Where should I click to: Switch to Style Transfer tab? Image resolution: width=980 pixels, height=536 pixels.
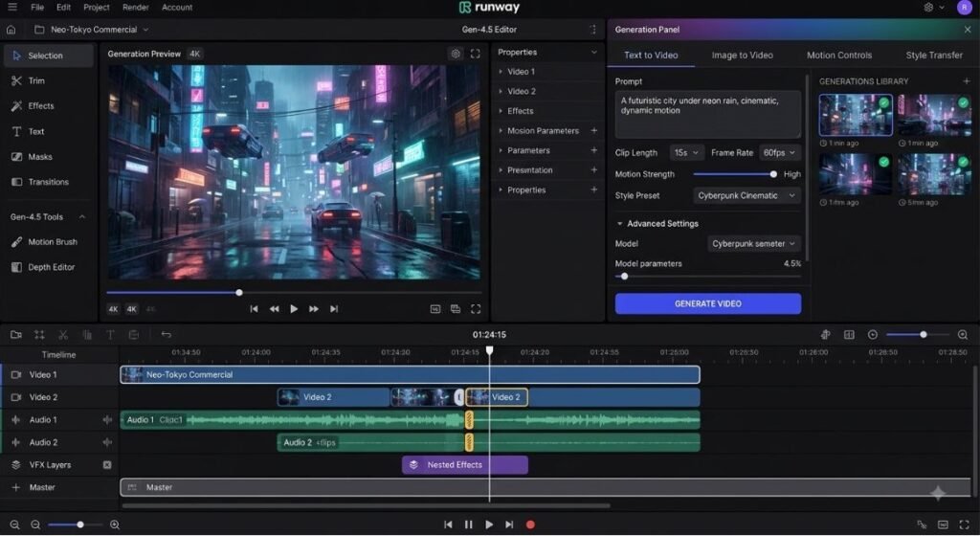(x=934, y=55)
